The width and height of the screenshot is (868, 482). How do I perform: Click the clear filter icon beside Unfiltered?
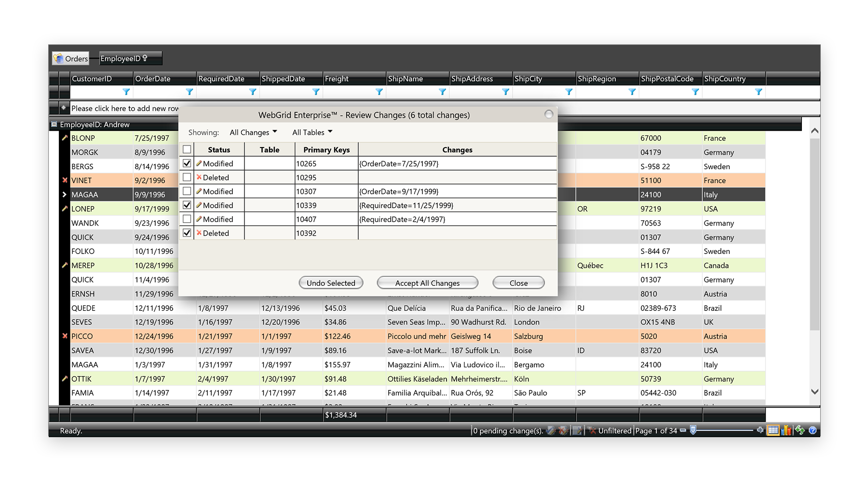592,430
